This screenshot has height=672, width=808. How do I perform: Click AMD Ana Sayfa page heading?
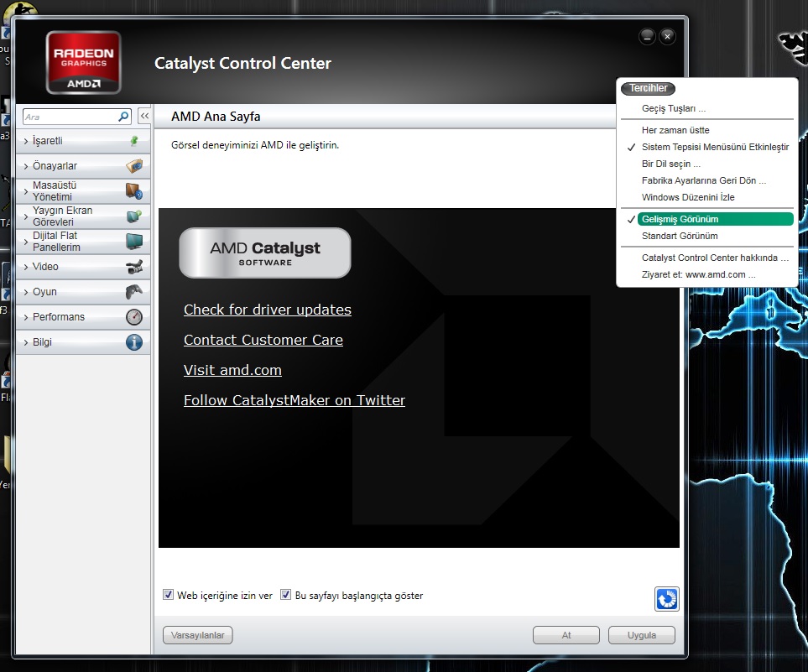click(216, 117)
